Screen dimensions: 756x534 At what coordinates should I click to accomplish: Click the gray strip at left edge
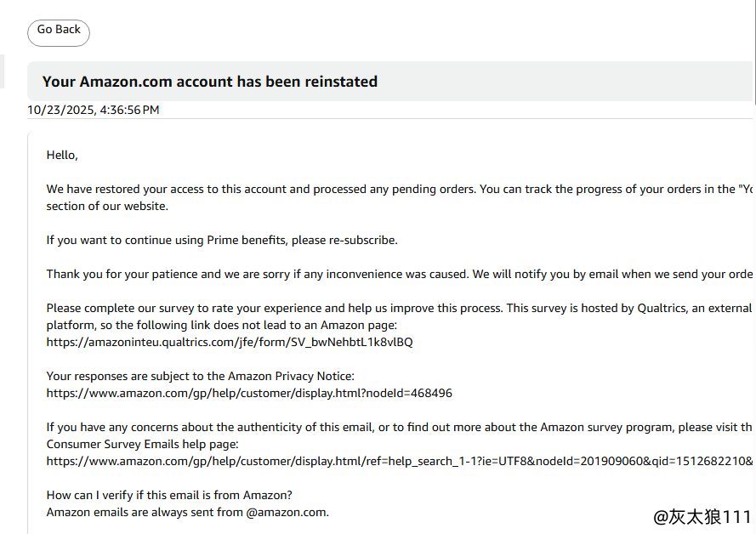pyautogui.click(x=2, y=71)
